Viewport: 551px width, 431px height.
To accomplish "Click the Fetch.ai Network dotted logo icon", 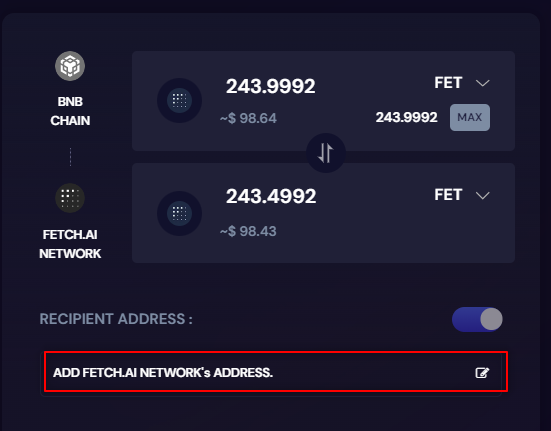I will tap(70, 198).
